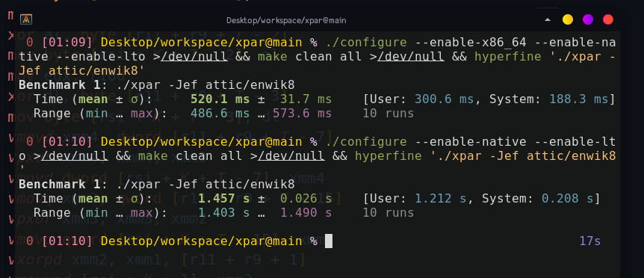Viewport: 644px width, 278px height.
Task: Click the window title 'Desktop/workspace/xpar@main'
Action: 286,20
